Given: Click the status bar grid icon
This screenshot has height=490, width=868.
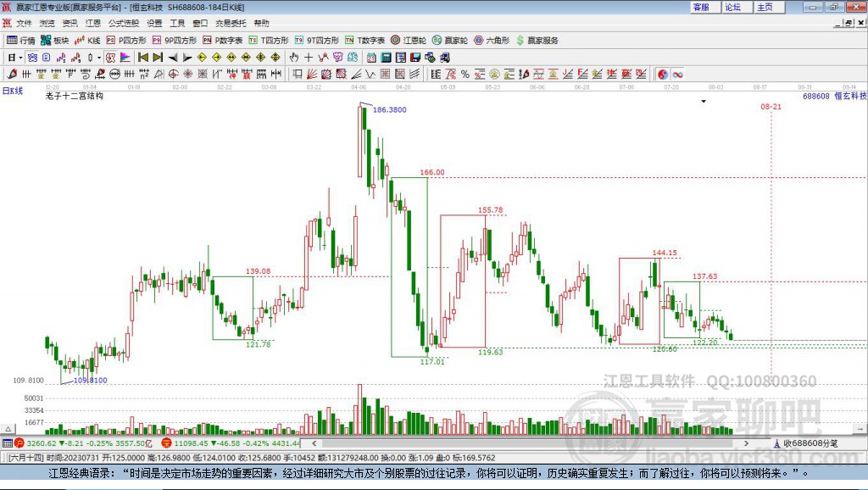Looking at the screenshot, I should pyautogui.click(x=7, y=443).
